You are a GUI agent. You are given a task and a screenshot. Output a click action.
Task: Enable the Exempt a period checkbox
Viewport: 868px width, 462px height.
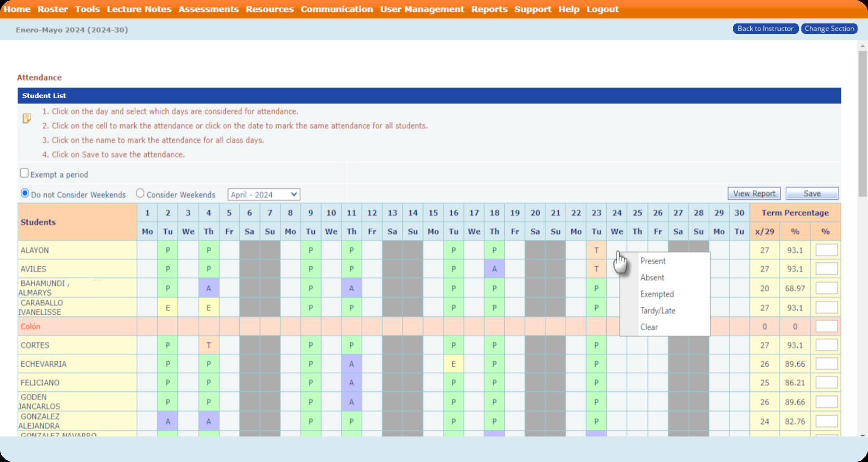tap(24, 173)
